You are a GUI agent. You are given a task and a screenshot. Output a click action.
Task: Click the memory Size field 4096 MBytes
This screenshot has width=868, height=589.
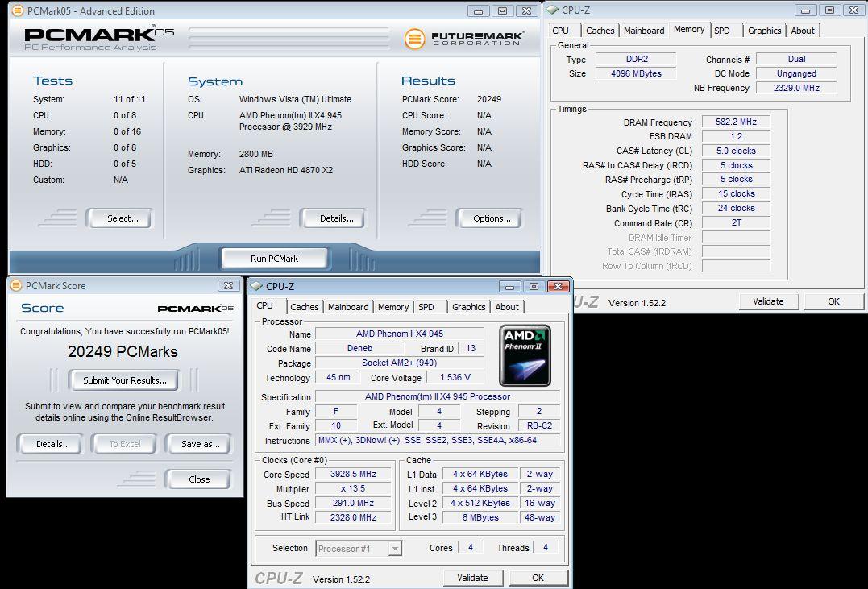636,73
